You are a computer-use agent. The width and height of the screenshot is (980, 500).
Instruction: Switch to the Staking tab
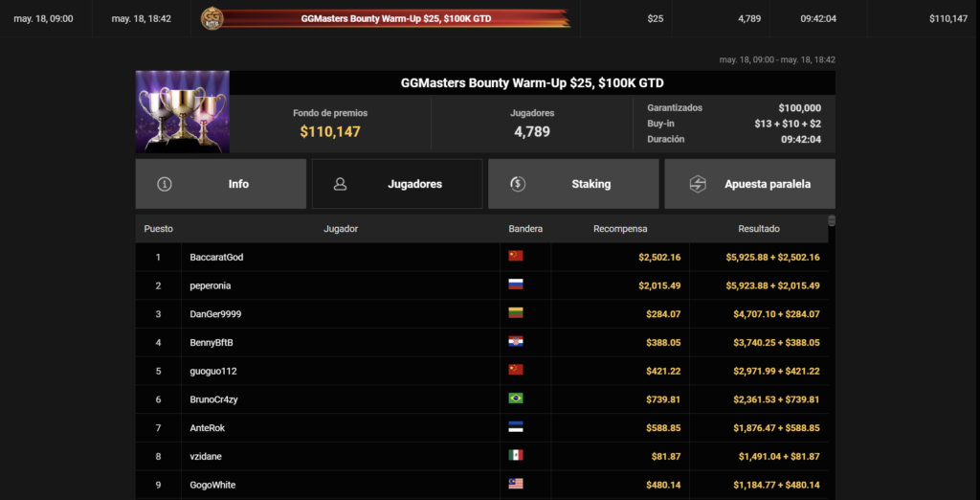(573, 184)
